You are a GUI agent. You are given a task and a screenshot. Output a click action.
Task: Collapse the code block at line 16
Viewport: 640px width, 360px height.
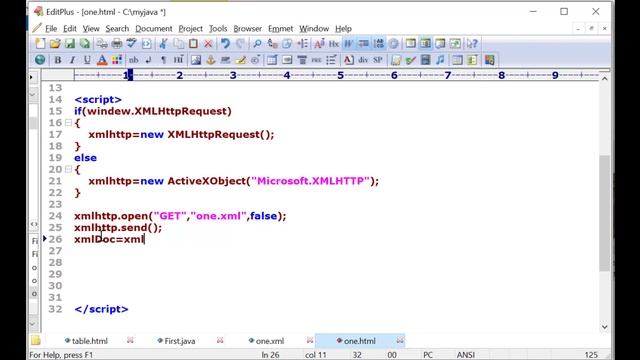pos(69,122)
